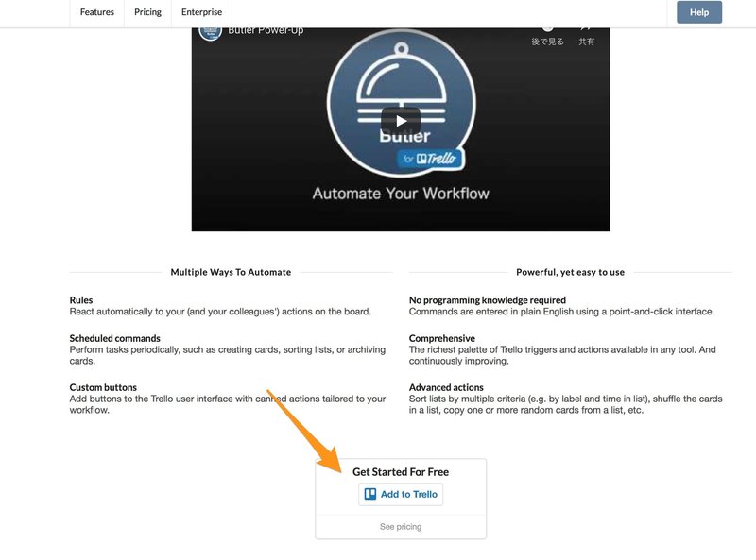This screenshot has height=560, width=756.
Task: Click the Scheduled commands heading
Action: [x=114, y=338]
